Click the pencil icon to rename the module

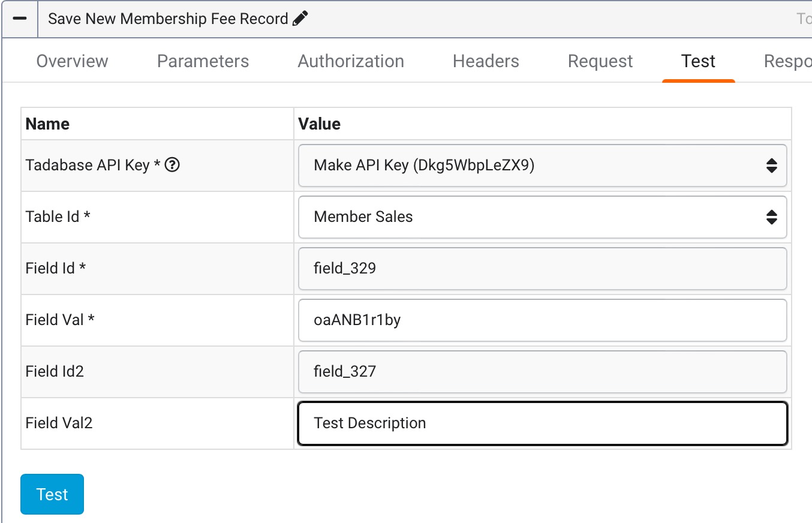(x=300, y=18)
